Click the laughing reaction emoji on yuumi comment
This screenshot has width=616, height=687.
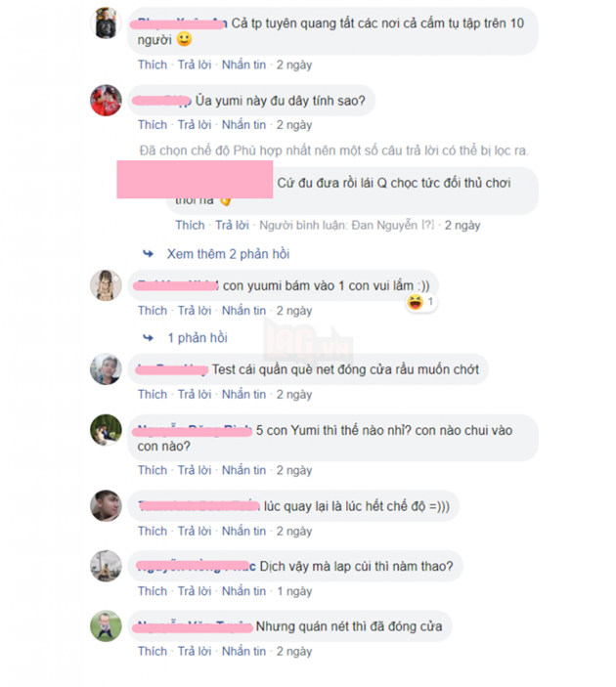[x=415, y=302]
